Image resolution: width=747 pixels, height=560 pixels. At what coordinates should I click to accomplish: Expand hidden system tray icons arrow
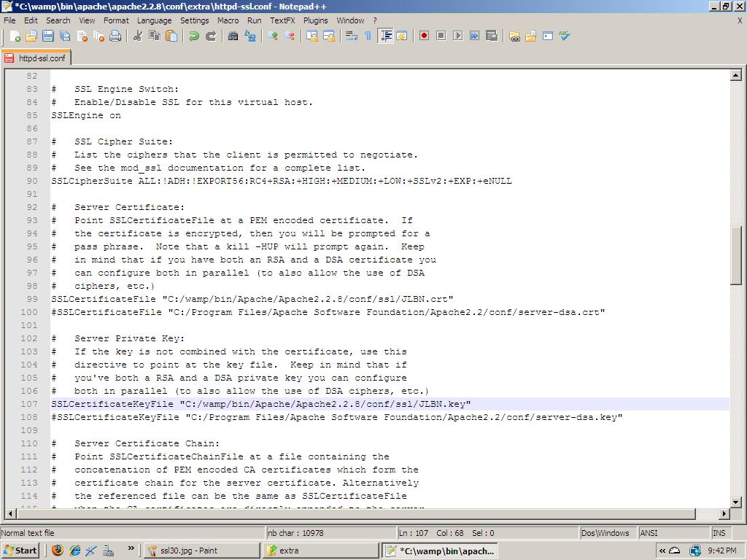pyautogui.click(x=662, y=551)
